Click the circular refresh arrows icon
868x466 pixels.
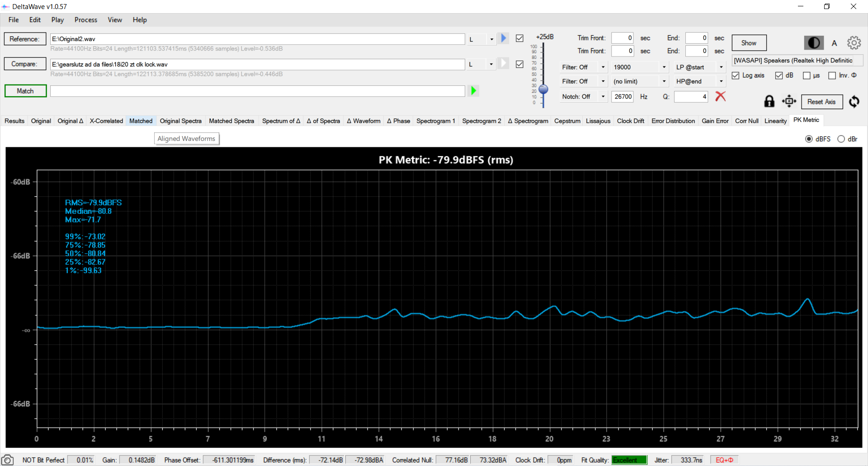click(x=854, y=101)
